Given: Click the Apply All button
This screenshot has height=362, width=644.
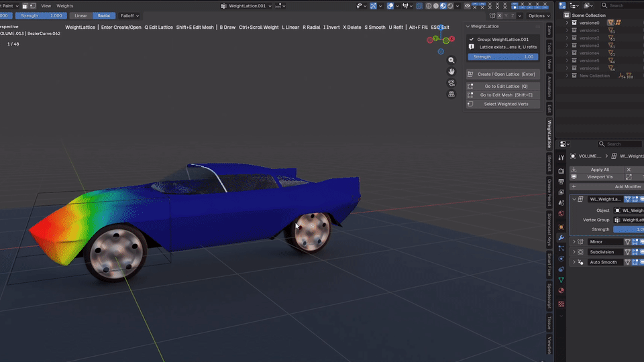Looking at the screenshot, I should click(x=596, y=170).
